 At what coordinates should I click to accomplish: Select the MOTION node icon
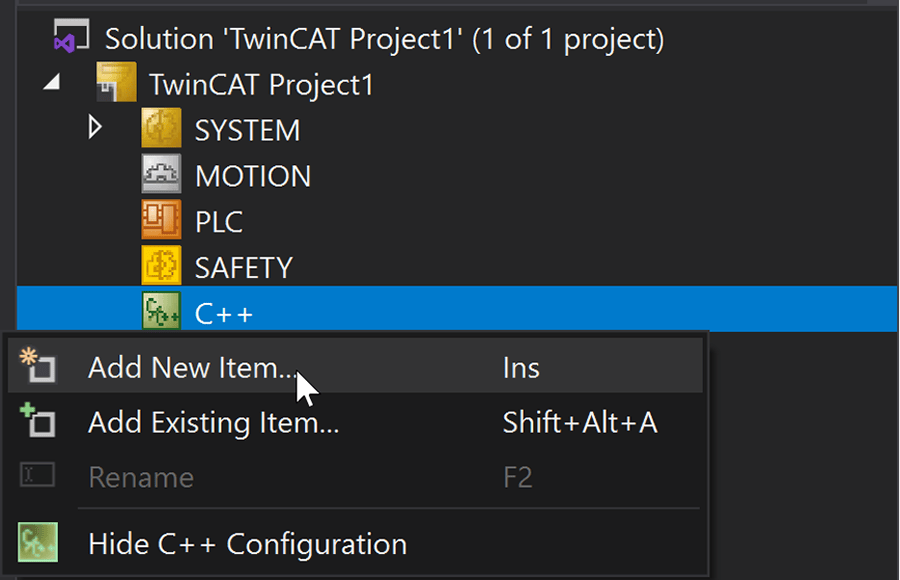(x=161, y=173)
